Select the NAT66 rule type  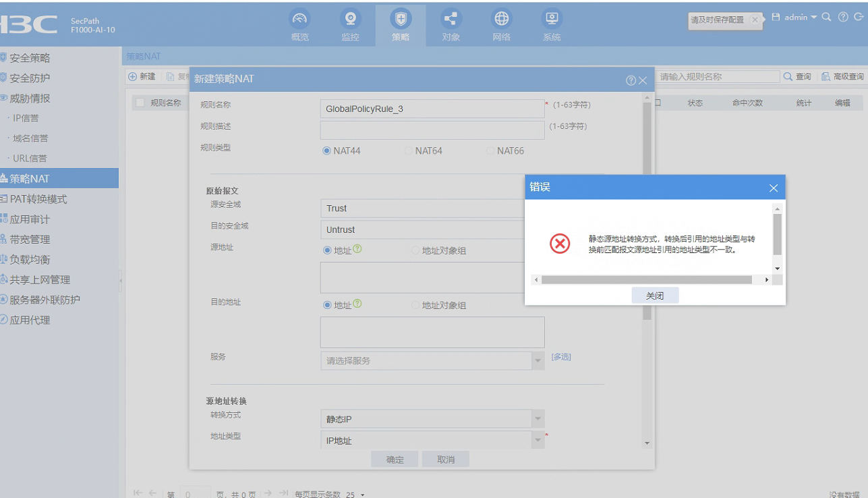tap(490, 151)
